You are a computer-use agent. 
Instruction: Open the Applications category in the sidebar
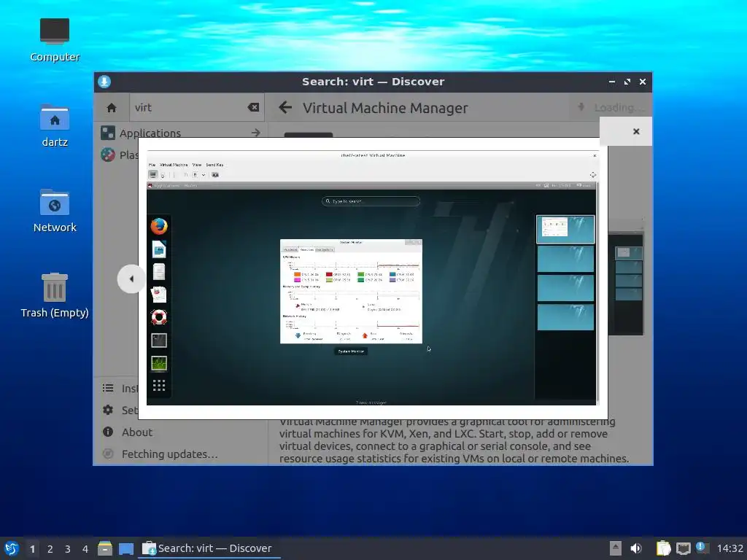(150, 133)
